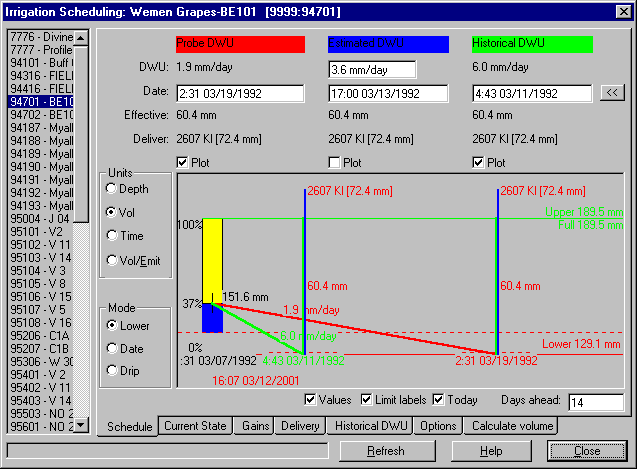Select site 95004 - J 04 in list

pyautogui.click(x=41, y=219)
